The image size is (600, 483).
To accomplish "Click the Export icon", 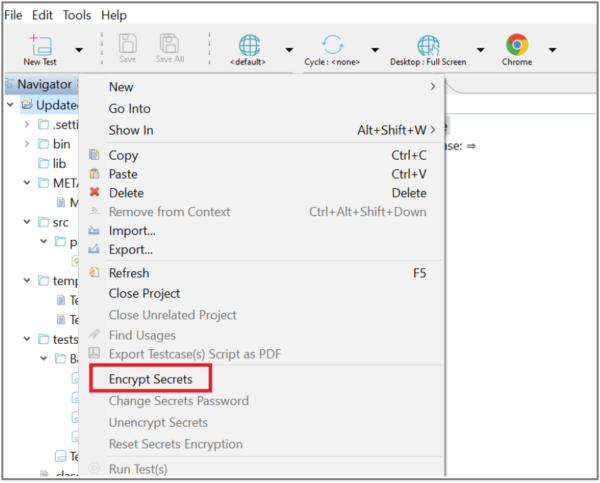I will [x=94, y=249].
